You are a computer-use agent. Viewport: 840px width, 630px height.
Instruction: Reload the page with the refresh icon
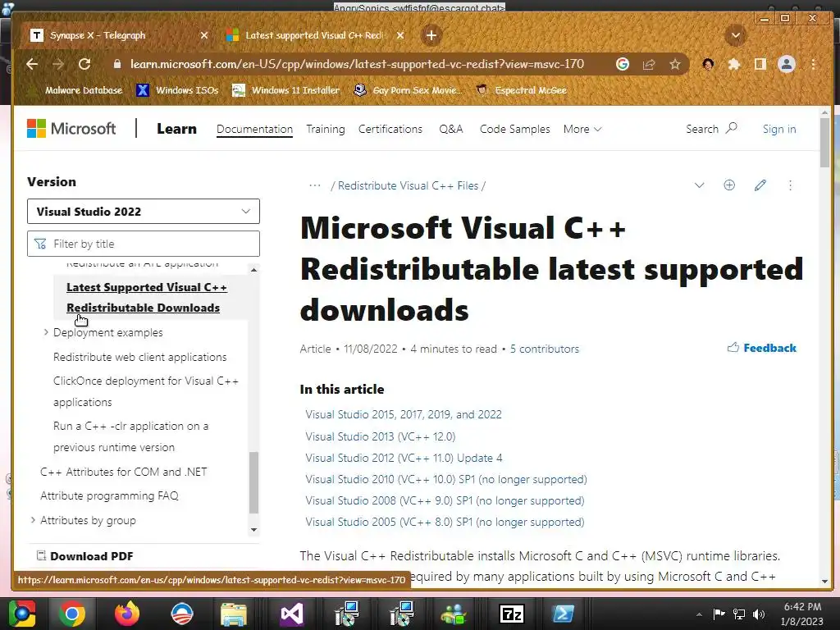84,64
